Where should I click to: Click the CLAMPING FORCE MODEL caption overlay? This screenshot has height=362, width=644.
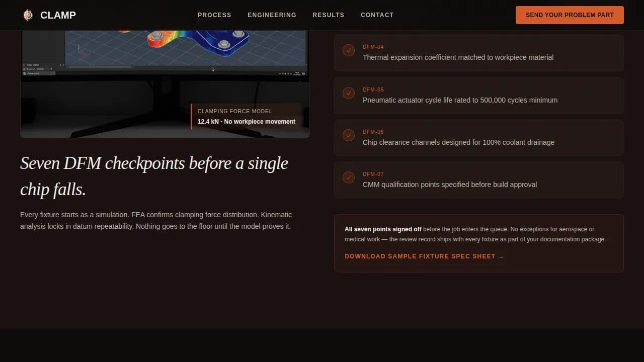click(x=246, y=116)
